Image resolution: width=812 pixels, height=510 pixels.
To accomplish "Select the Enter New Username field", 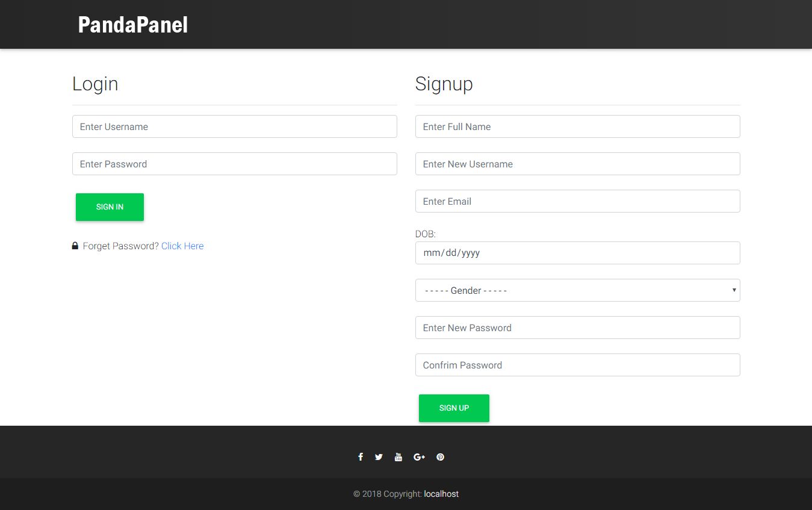I will coord(577,164).
